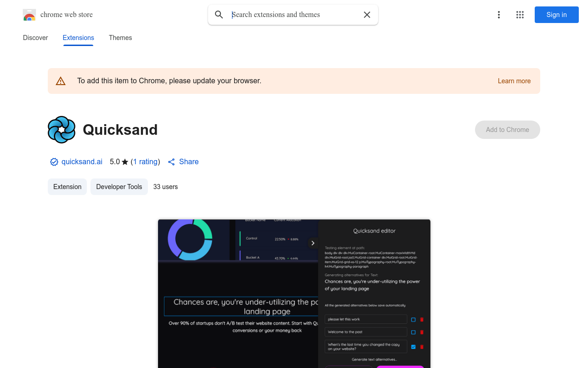The image size is (588, 368).
Task: Click the Share button
Action: pos(183,162)
